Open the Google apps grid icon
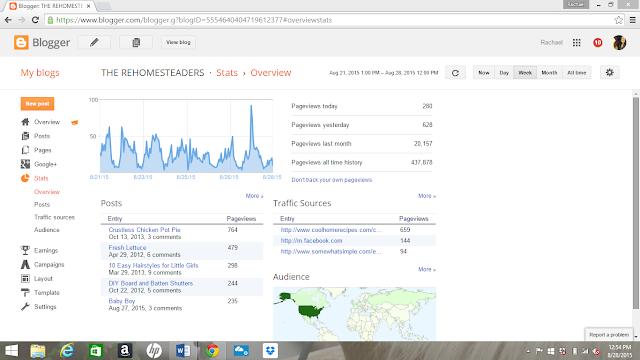The width and height of the screenshot is (640, 360). point(576,42)
